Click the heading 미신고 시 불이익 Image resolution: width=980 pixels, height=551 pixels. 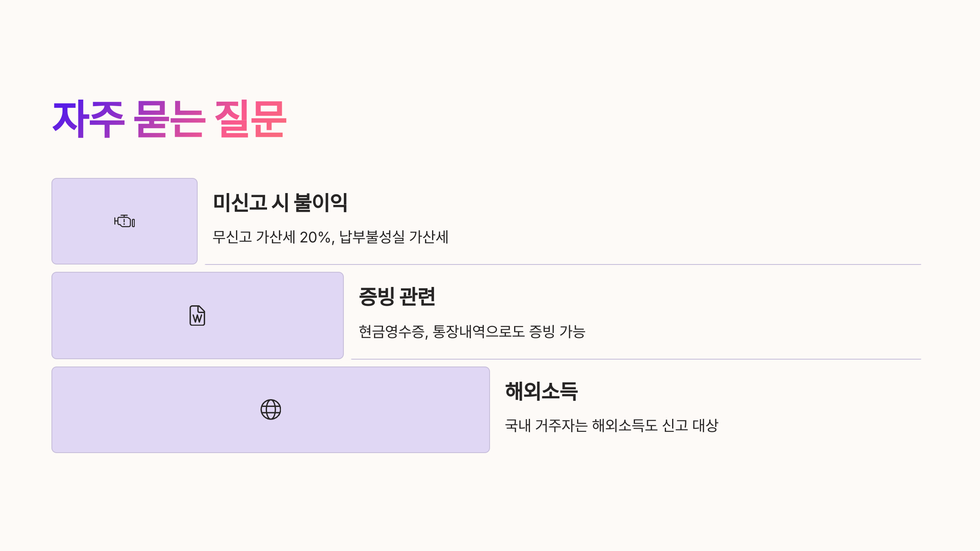pyautogui.click(x=280, y=202)
